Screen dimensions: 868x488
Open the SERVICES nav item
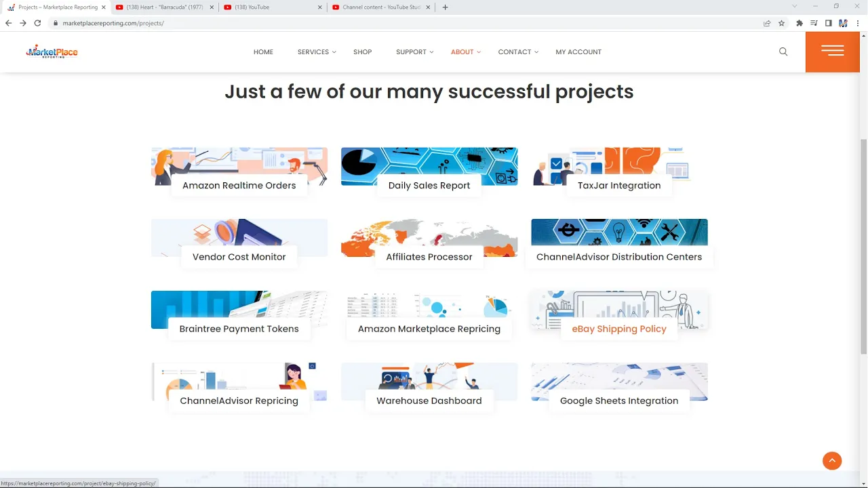(313, 52)
